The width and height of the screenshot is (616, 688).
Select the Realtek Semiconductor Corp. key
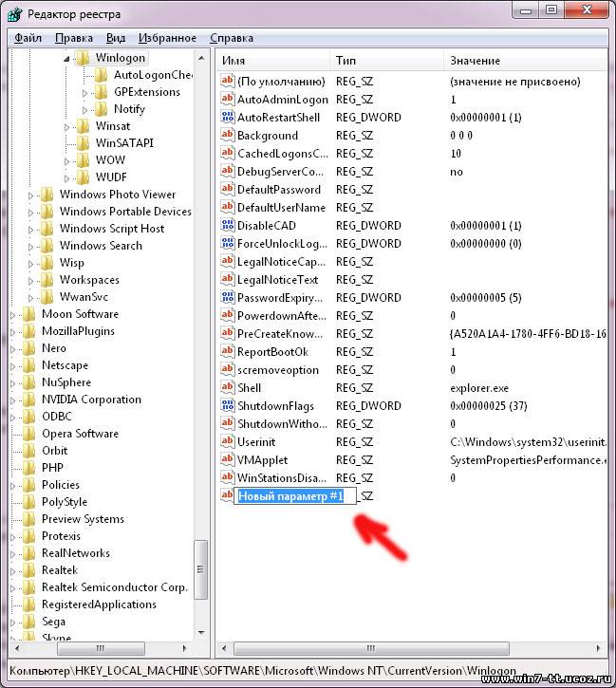[115, 587]
